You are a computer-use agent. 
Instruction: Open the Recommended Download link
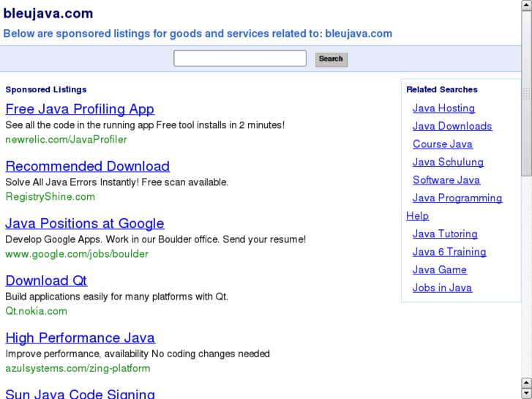point(88,166)
